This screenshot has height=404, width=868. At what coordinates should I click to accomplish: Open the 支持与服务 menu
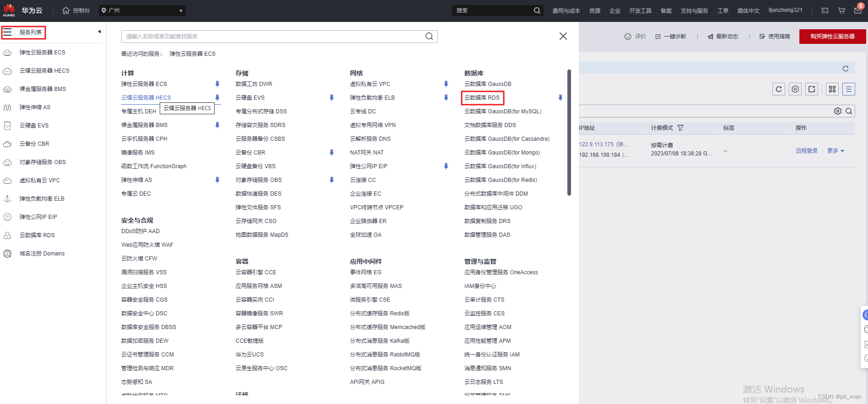click(x=694, y=11)
